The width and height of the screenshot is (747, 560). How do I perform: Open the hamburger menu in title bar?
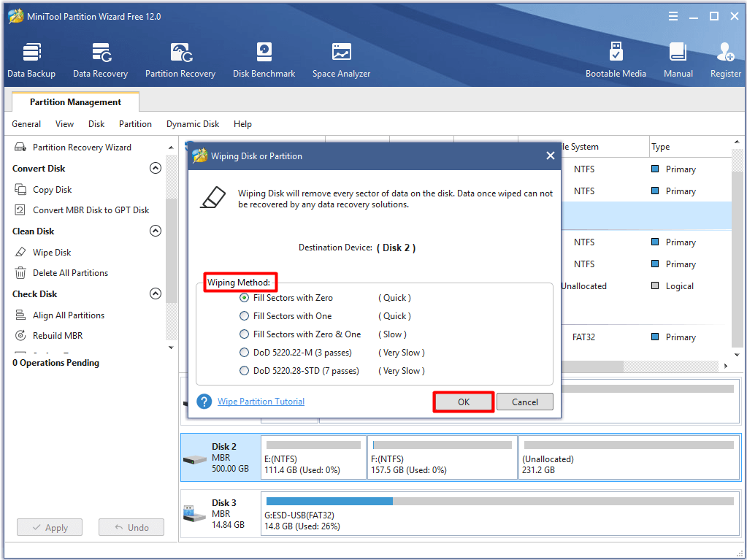pyautogui.click(x=673, y=17)
